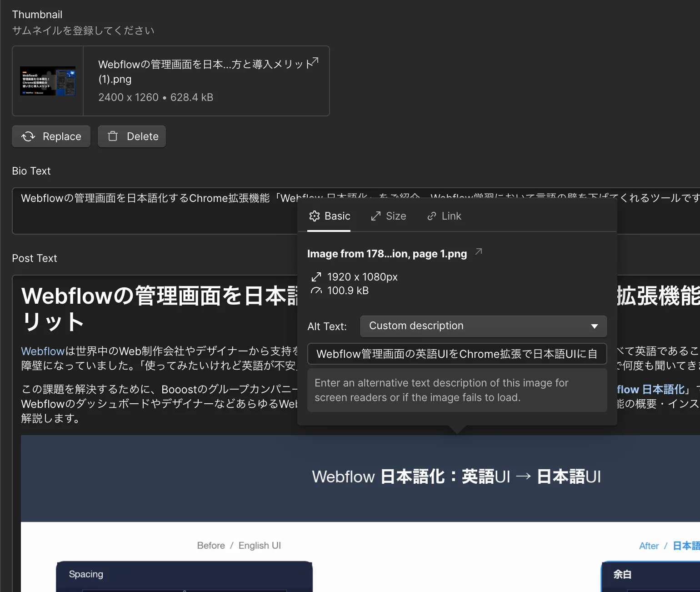The height and width of the screenshot is (592, 700).
Task: Click the trash icon in the Delete button
Action: click(x=113, y=136)
